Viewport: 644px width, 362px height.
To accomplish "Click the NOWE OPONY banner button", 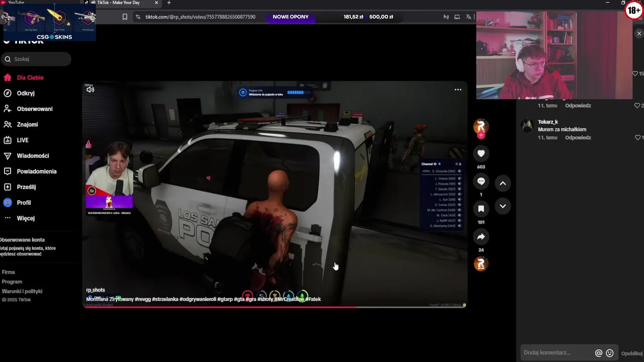I will coord(290,17).
